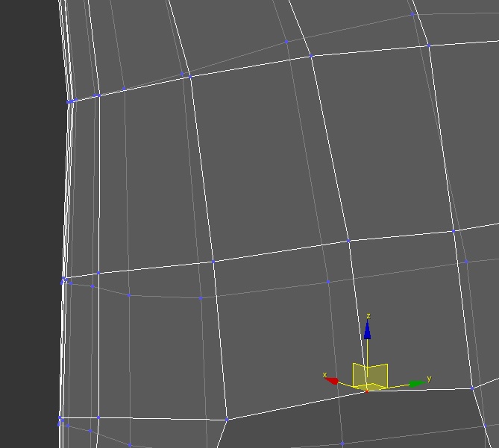This screenshot has height=448, width=499.
Task: Click the yellow "z" axis label
Action: tap(368, 316)
